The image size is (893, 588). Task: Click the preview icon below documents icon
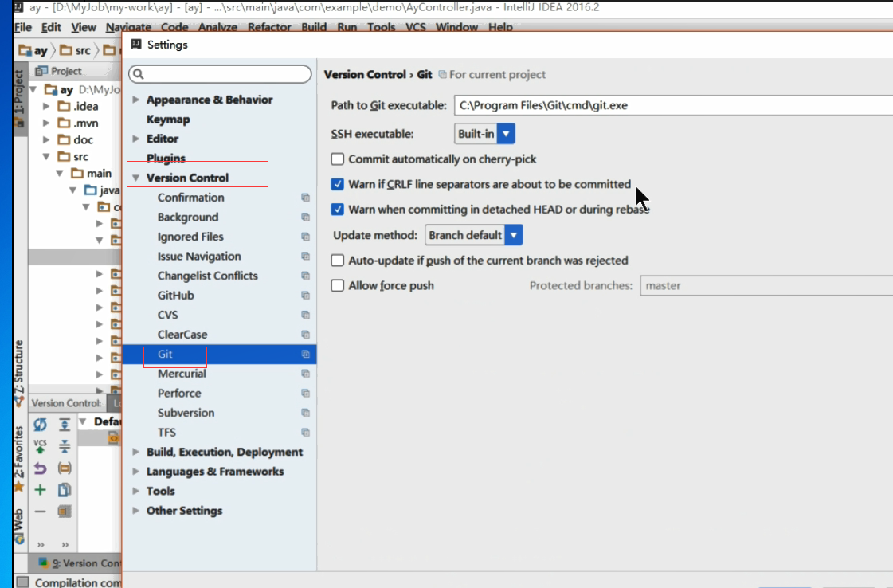tap(65, 512)
